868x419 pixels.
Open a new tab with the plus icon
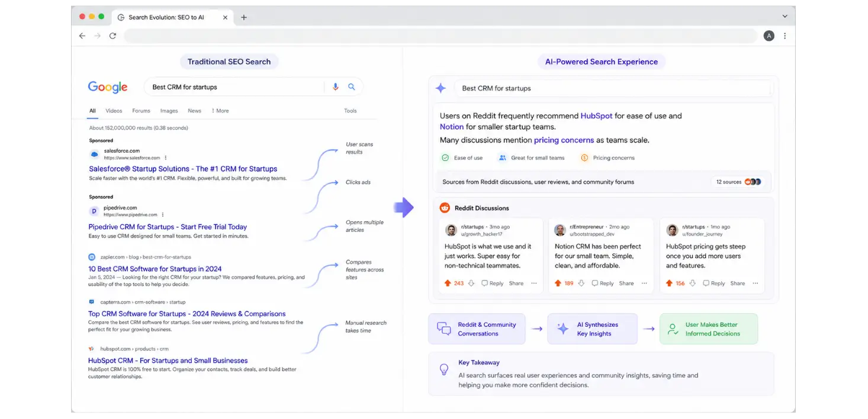click(244, 17)
